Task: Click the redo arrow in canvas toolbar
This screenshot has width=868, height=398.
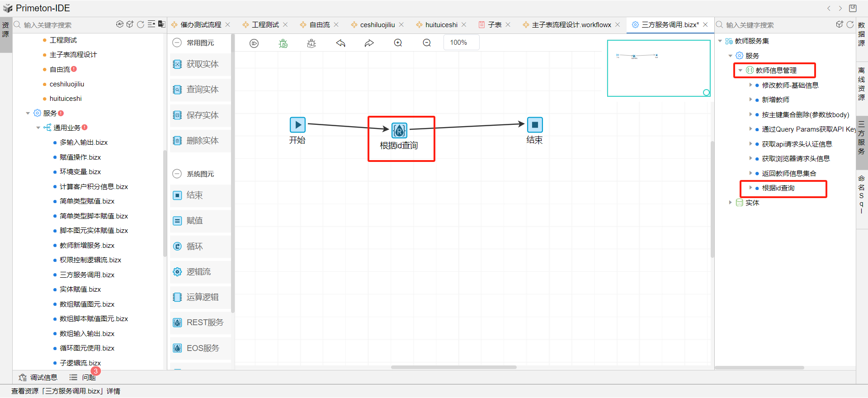Action: click(369, 43)
